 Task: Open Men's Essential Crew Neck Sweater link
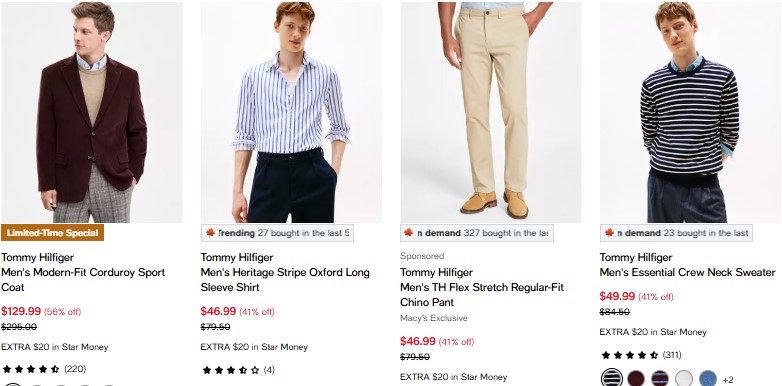click(x=687, y=272)
